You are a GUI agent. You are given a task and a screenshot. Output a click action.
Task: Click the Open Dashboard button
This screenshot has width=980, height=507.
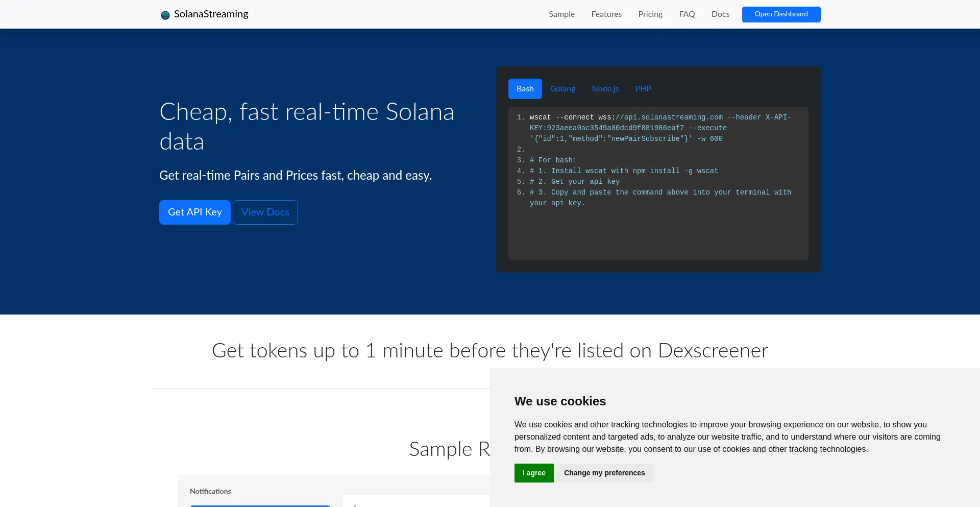(x=781, y=14)
